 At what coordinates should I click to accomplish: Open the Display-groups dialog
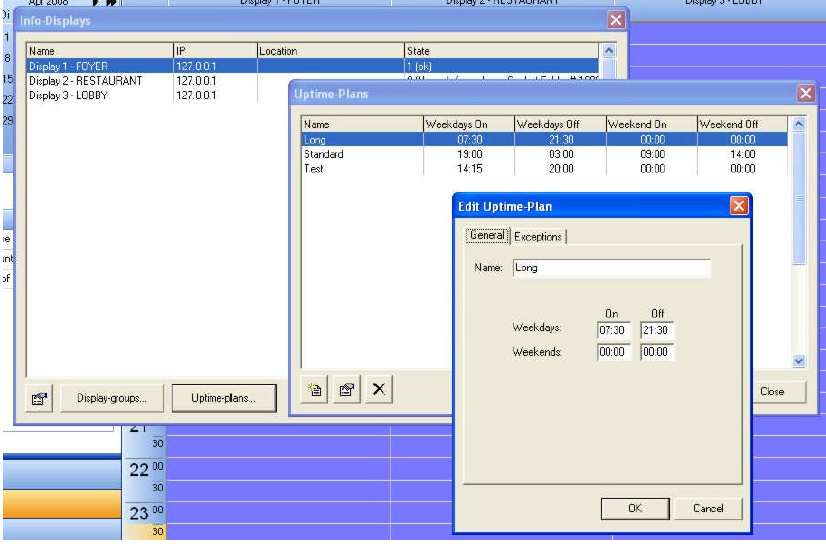pos(112,398)
